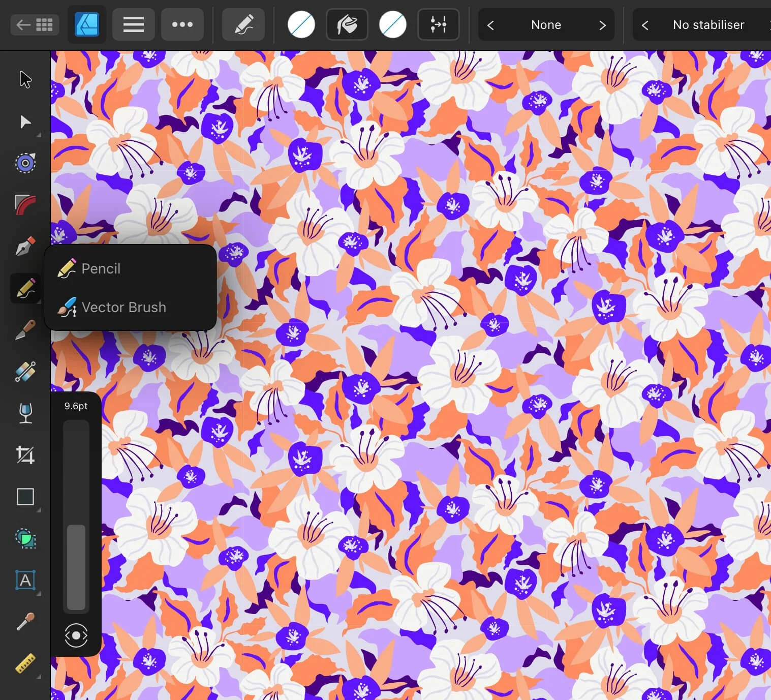771x700 pixels.
Task: Select the Pen tool
Action: [25, 247]
